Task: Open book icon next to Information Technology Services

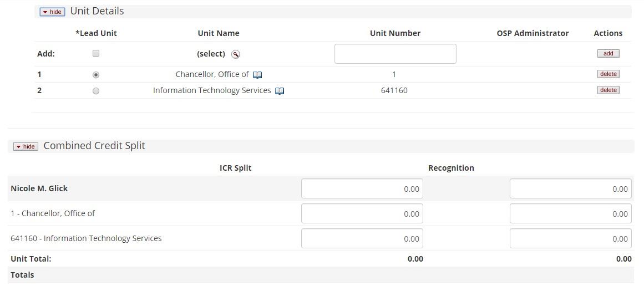Action: coord(280,91)
